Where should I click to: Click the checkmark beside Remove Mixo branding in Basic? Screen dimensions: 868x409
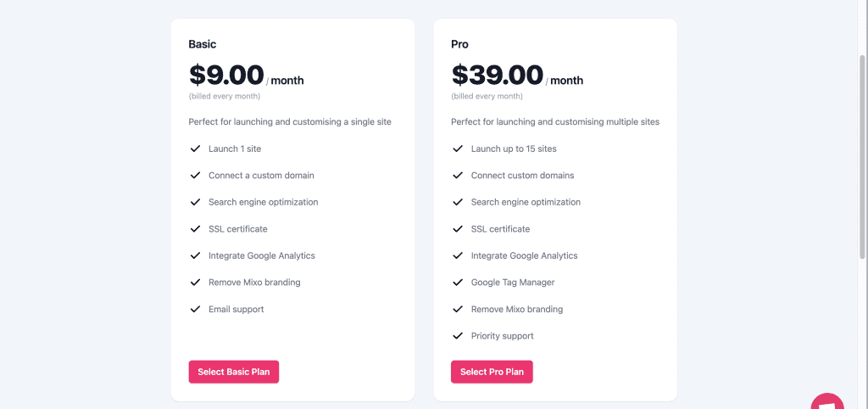click(195, 283)
